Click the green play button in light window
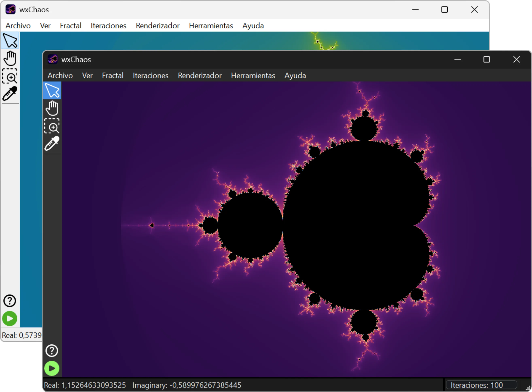 (10, 319)
